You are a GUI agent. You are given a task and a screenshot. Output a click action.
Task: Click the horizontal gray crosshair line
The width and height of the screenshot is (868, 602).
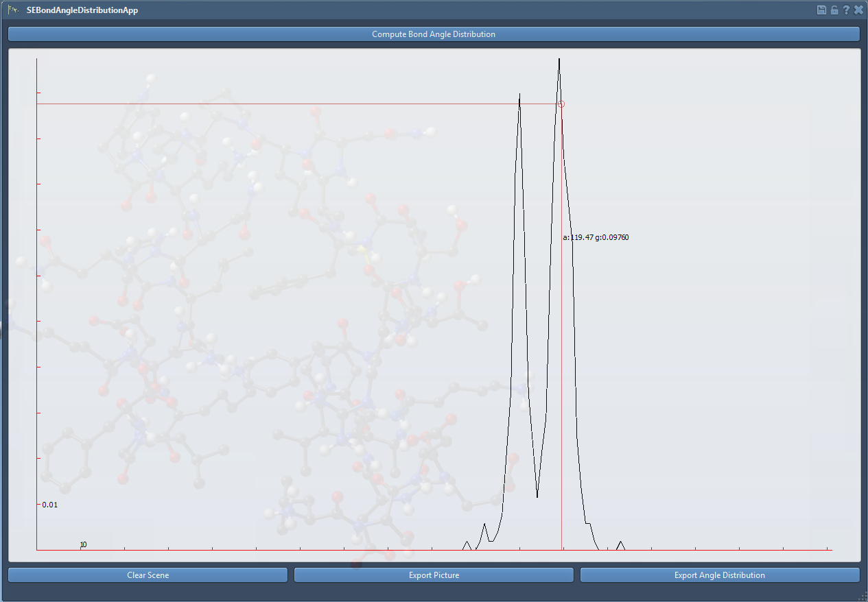274,104
